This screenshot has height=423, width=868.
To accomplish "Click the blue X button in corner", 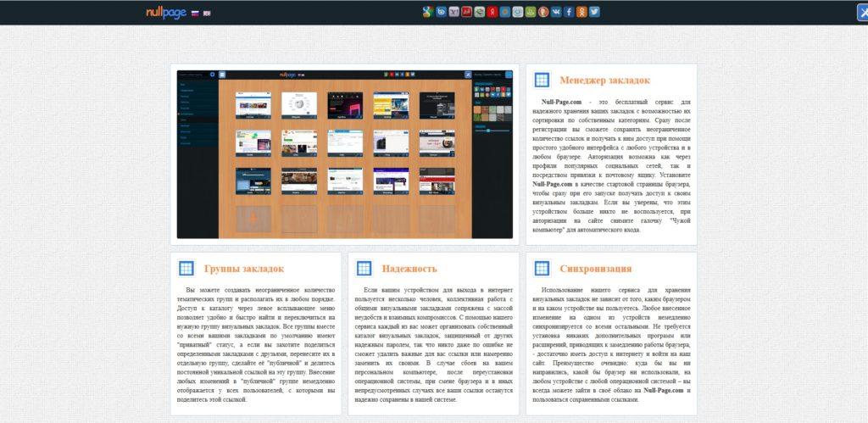I will point(862,12).
